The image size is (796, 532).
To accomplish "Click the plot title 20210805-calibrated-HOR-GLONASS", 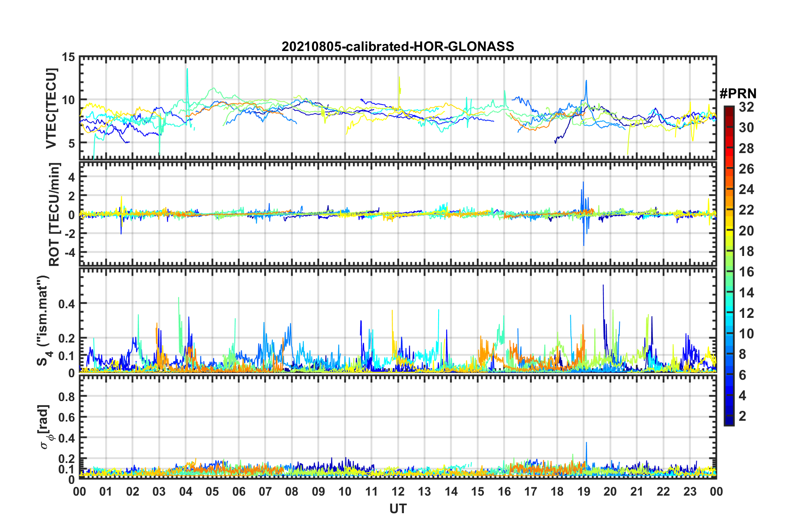I will 398,46.
